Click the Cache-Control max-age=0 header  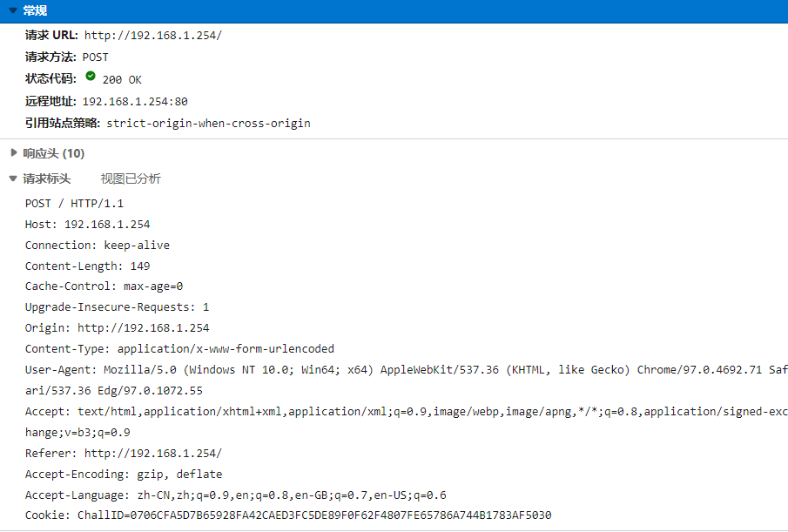104,286
